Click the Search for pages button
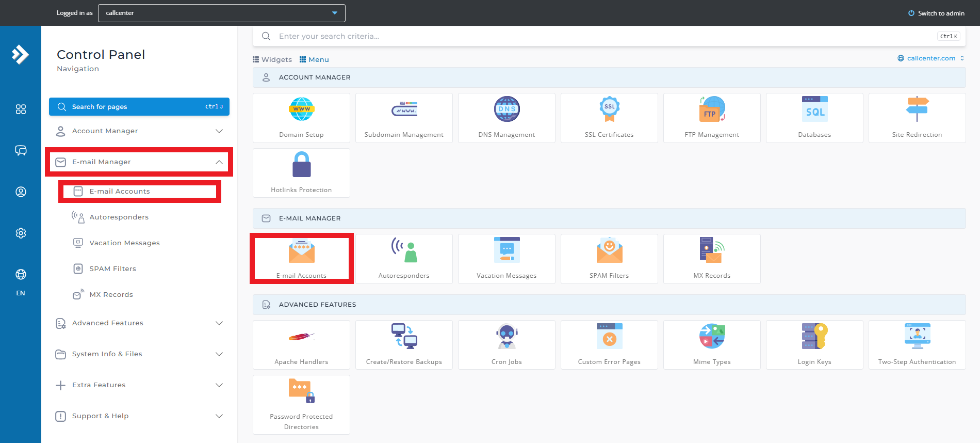980x443 pixels. tap(139, 107)
